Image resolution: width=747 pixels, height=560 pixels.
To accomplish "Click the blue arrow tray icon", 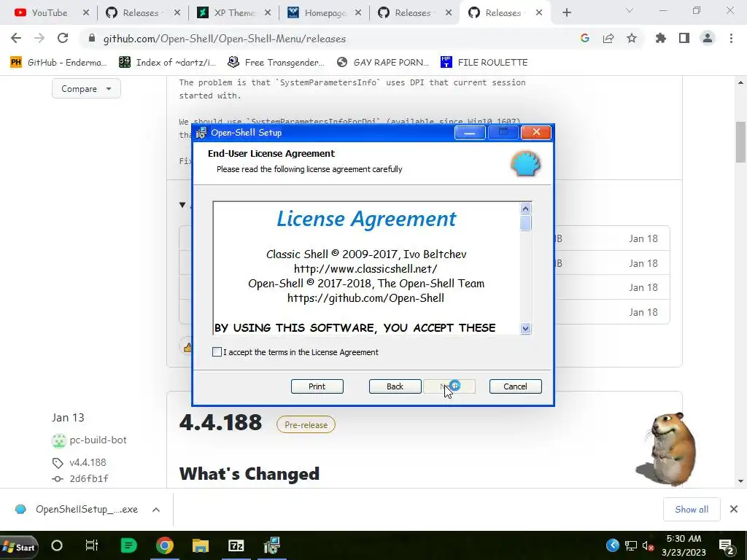I will pyautogui.click(x=613, y=545).
